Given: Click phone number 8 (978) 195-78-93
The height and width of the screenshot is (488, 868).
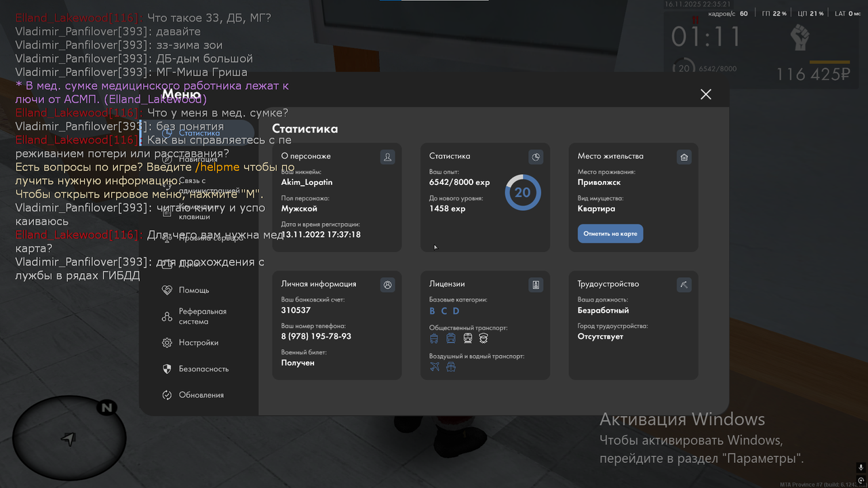Looking at the screenshot, I should point(316,337).
